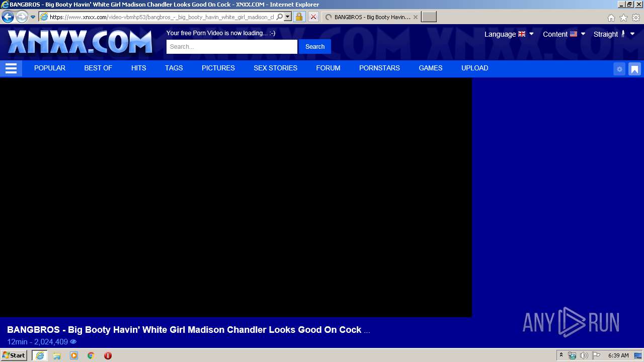Open a new blank tab
The height and width of the screenshot is (362, 644).
[x=429, y=17]
